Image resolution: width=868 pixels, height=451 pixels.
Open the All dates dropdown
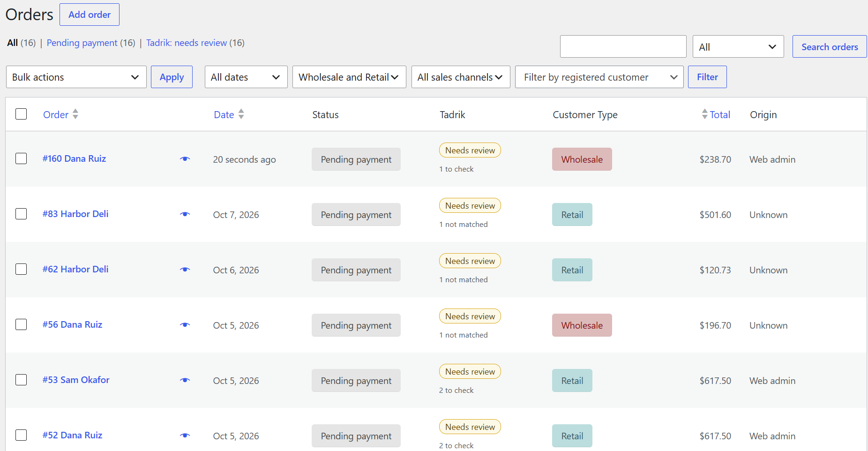[x=246, y=77]
